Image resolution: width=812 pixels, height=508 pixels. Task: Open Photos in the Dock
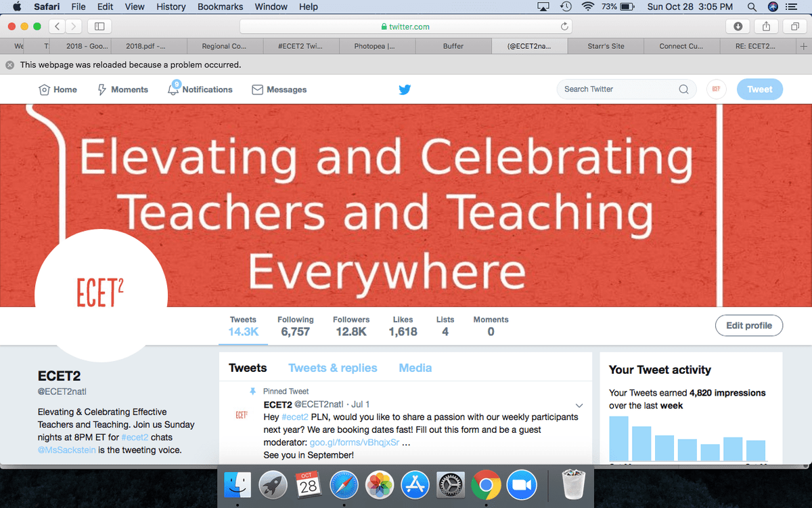(x=380, y=485)
